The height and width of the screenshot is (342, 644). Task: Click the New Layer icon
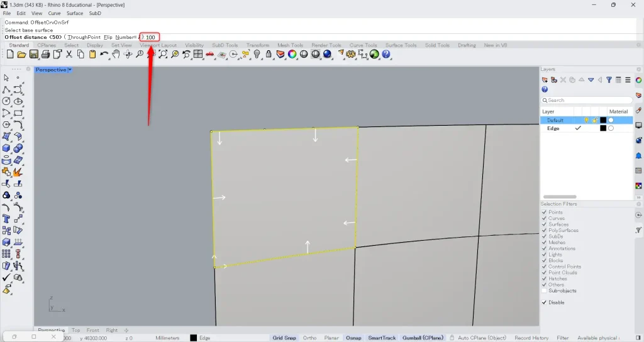pyautogui.click(x=545, y=80)
